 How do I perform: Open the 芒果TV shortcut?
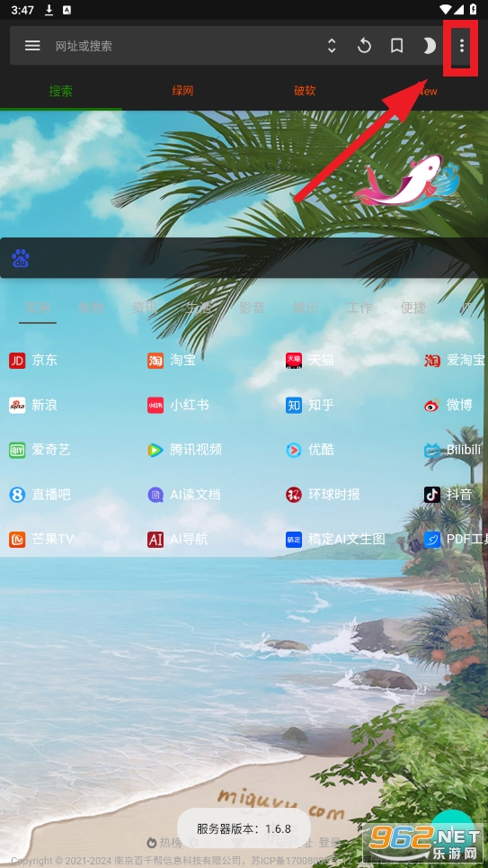tap(41, 539)
